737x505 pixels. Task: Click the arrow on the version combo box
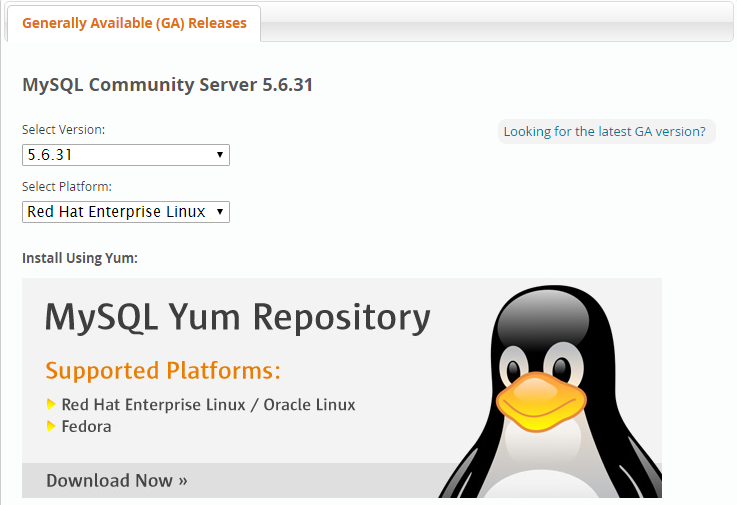220,155
